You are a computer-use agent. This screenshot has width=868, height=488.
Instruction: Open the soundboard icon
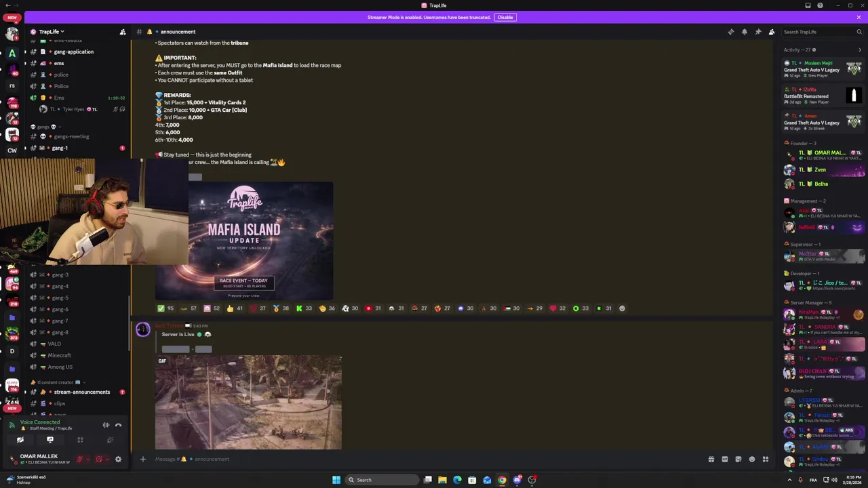pos(110,440)
